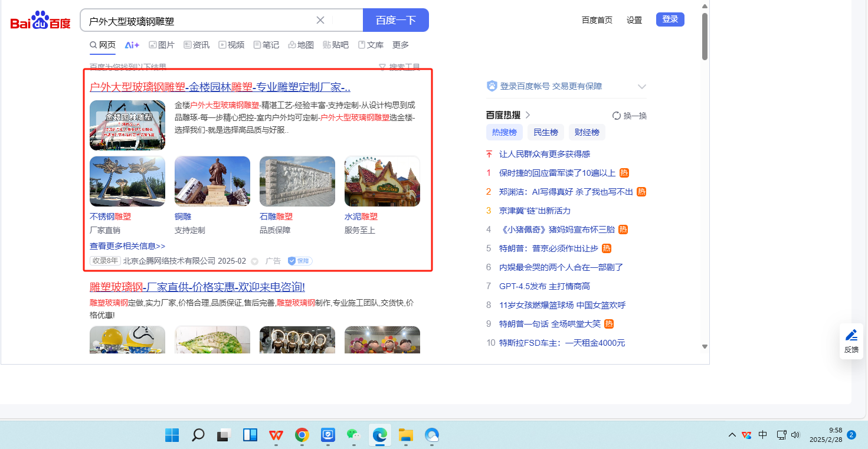Viewport: 868px width, 449px height.
Task: Select the 财经榜 tab
Action: (x=587, y=132)
